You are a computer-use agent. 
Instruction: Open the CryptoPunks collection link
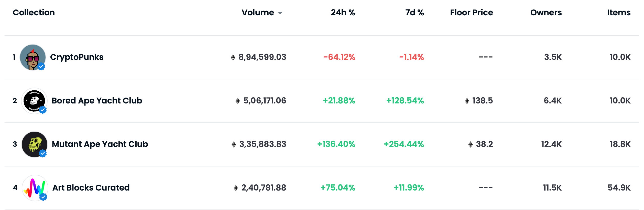(77, 57)
